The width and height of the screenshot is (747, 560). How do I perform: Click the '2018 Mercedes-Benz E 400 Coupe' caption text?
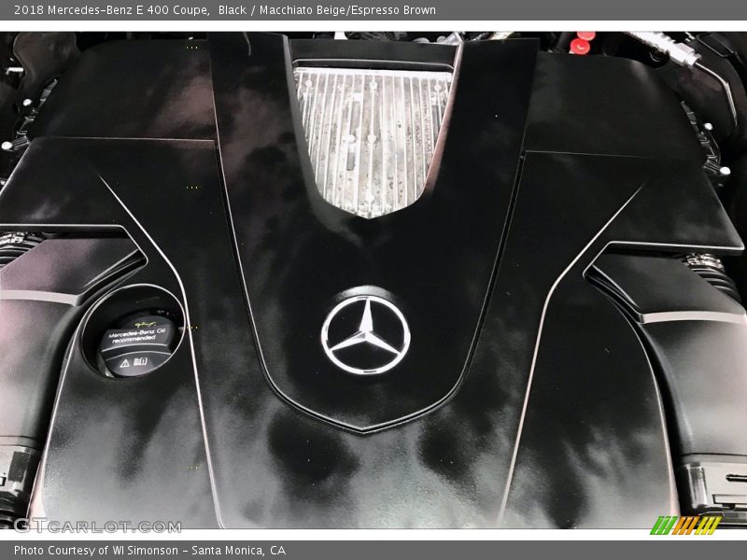click(x=112, y=10)
